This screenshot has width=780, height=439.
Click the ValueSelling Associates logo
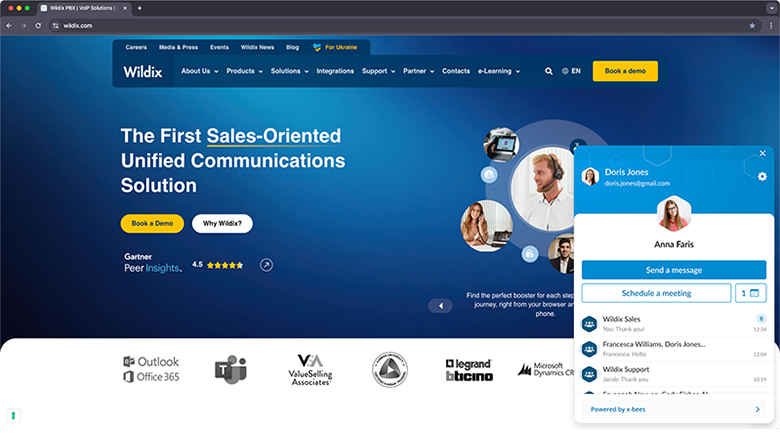tap(310, 369)
